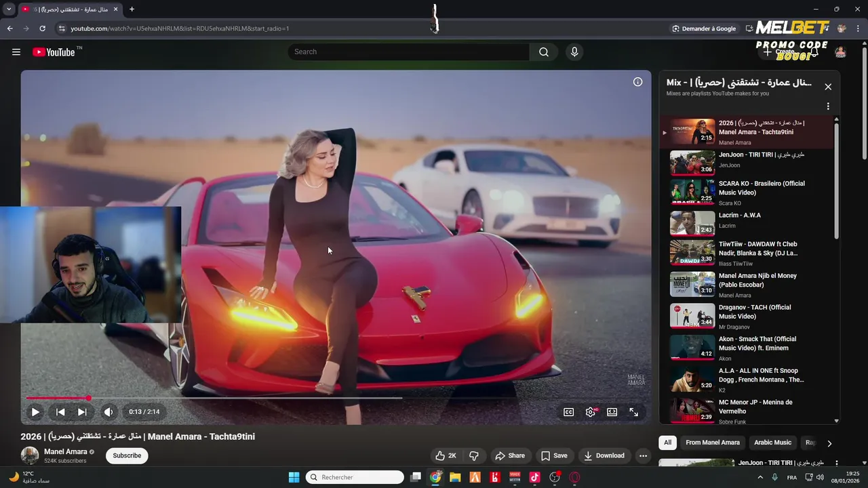
Task: Click Demander à Google button
Action: (x=704, y=28)
